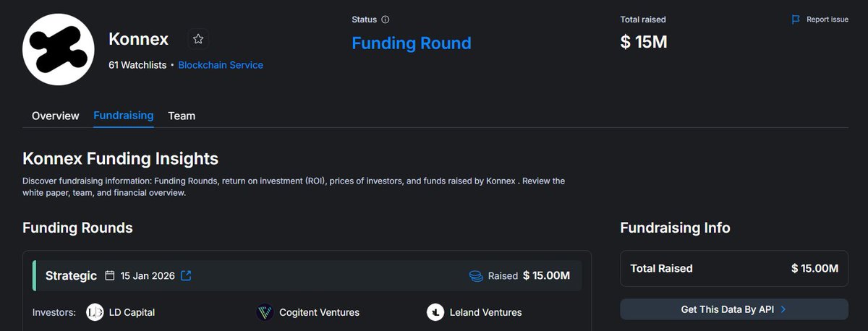
Task: Open the Blockchain Service category link
Action: [x=221, y=65]
